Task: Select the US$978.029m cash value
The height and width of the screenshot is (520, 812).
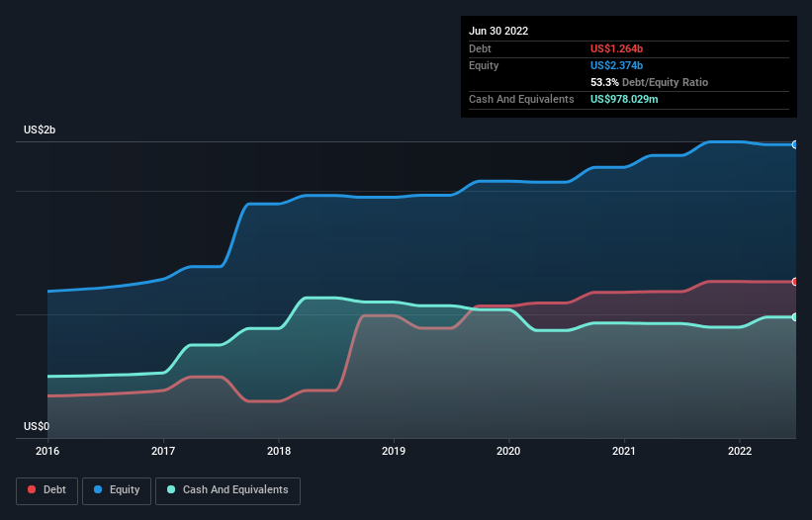Action: click(624, 99)
